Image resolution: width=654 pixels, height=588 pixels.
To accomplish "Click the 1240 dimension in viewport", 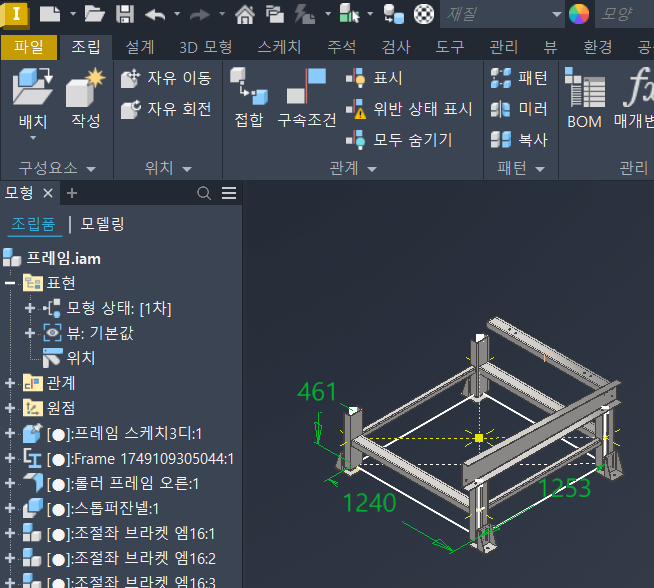I will 370,503.
